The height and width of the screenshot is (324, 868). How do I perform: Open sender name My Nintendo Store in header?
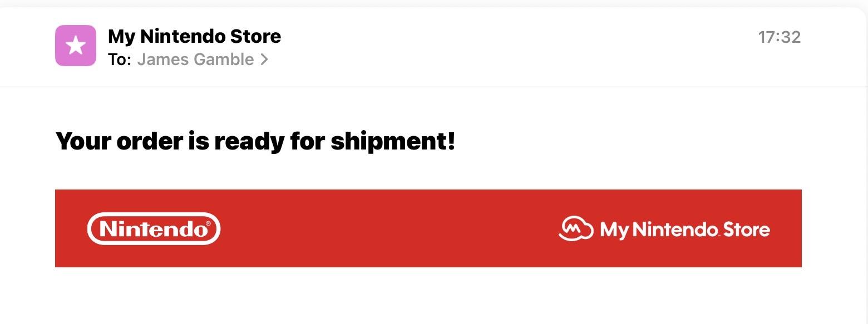pyautogui.click(x=194, y=37)
